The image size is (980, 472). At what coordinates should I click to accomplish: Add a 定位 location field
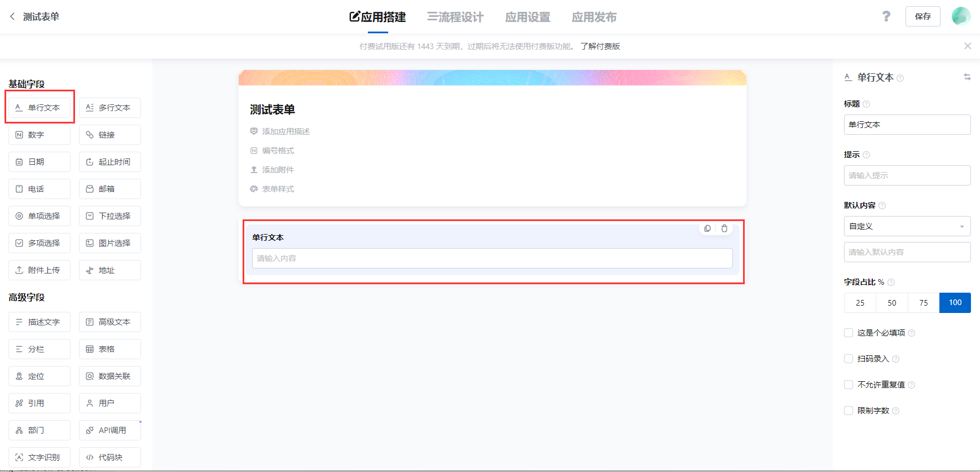pos(39,376)
